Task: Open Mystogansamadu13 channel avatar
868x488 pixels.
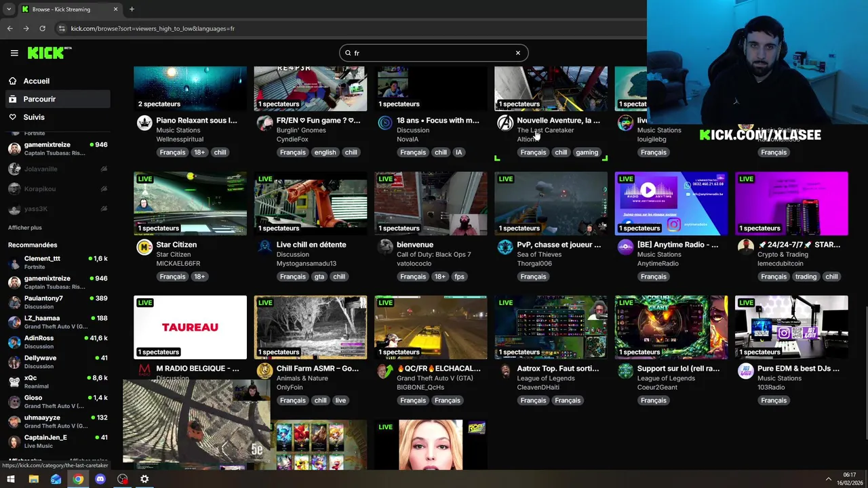Action: pyautogui.click(x=264, y=247)
